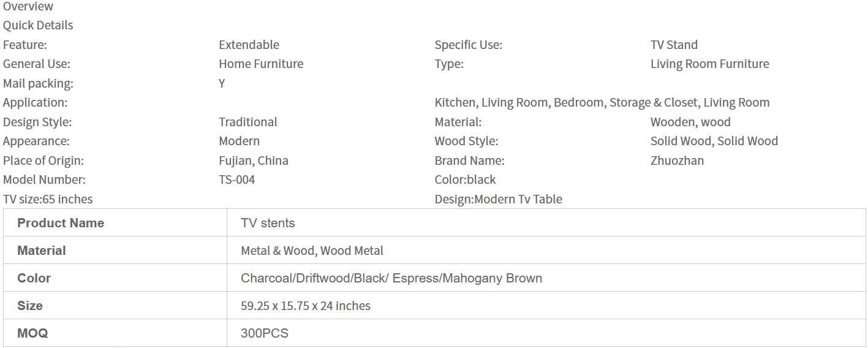Click the 300PCS MOQ cell
The image size is (868, 348).
(x=265, y=333)
